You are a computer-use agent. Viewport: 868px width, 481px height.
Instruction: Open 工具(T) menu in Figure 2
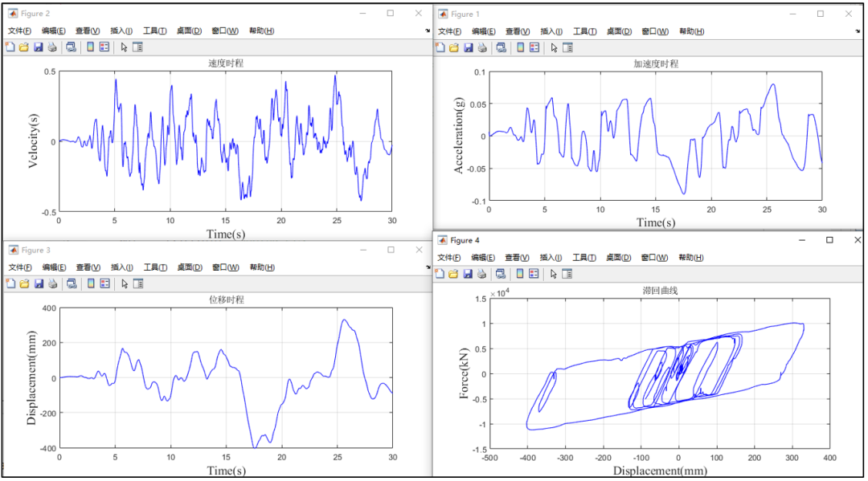point(155,31)
